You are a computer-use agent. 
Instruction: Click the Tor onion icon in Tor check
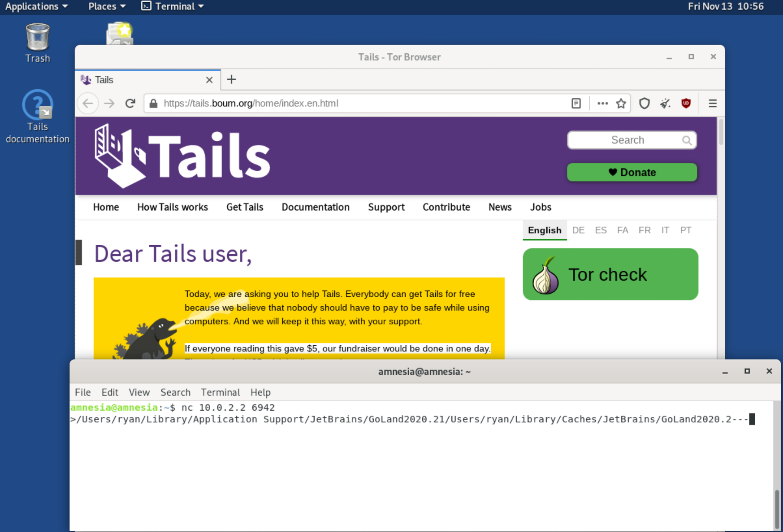[x=545, y=275]
